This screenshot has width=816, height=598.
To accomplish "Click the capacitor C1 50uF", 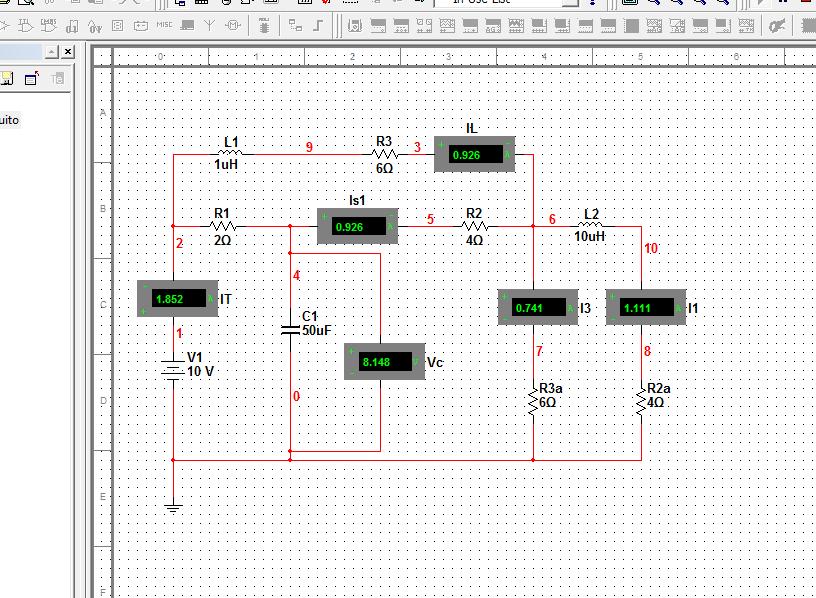I will tap(290, 329).
